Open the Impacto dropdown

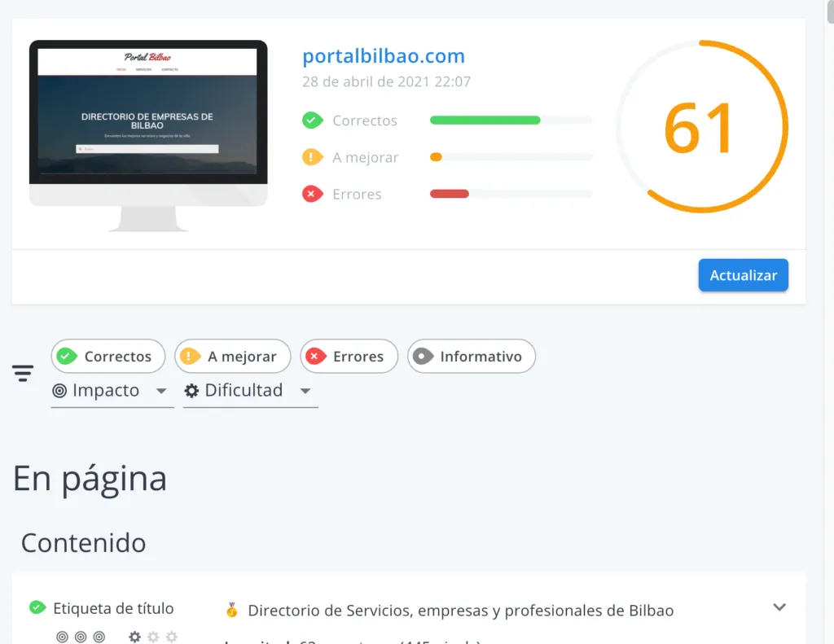tap(112, 391)
